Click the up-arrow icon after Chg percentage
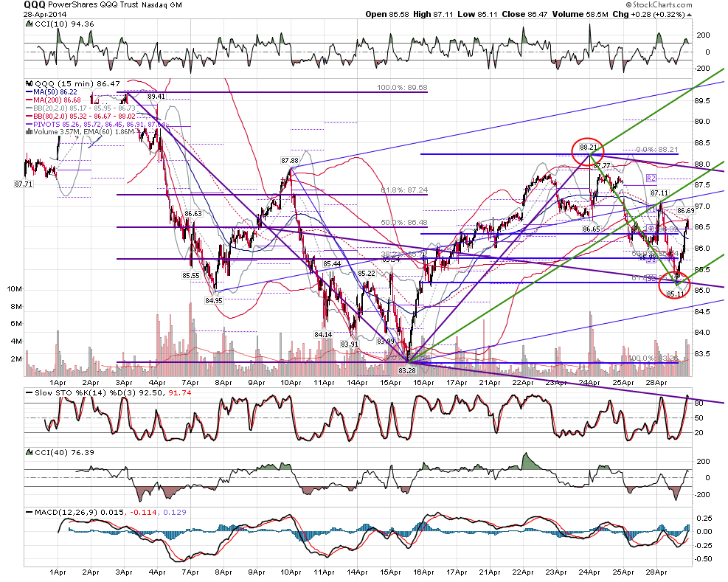This screenshot has width=728, height=582. point(689,15)
